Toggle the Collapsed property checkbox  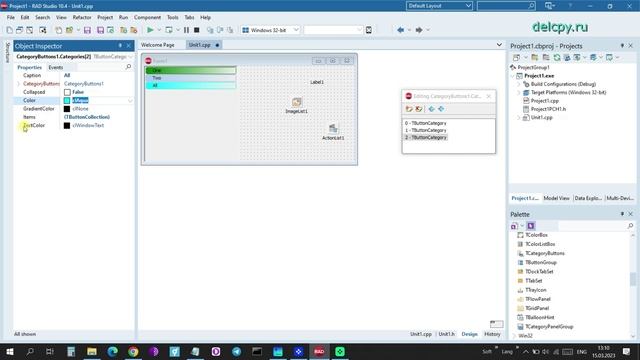tap(67, 92)
